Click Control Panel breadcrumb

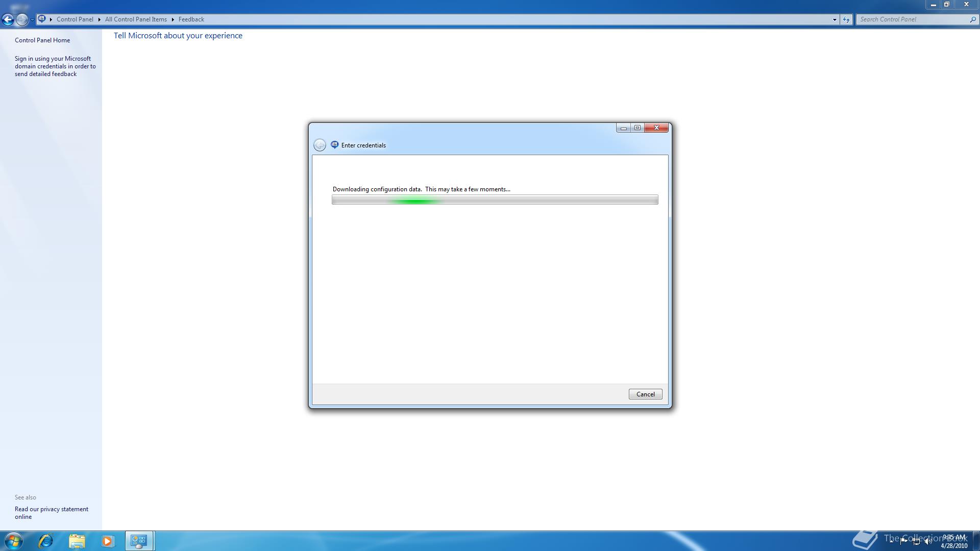[x=75, y=19]
